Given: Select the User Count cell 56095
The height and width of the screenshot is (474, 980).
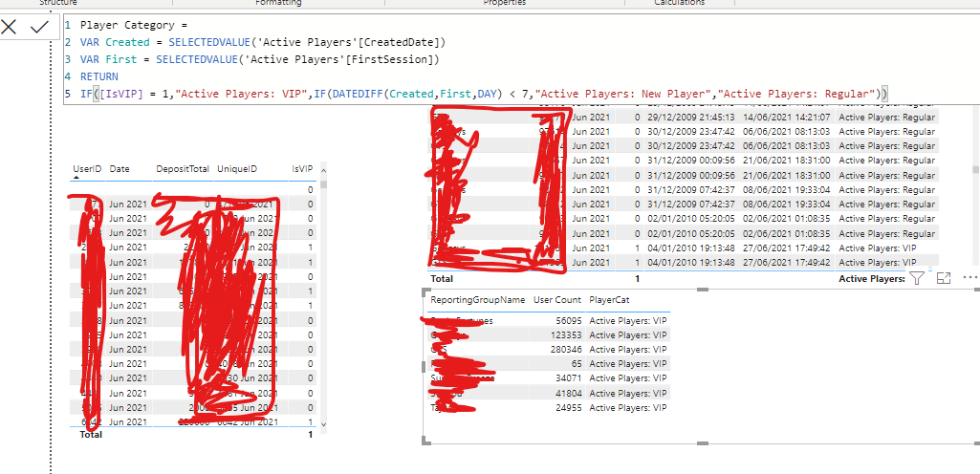Looking at the screenshot, I should pyautogui.click(x=568, y=320).
